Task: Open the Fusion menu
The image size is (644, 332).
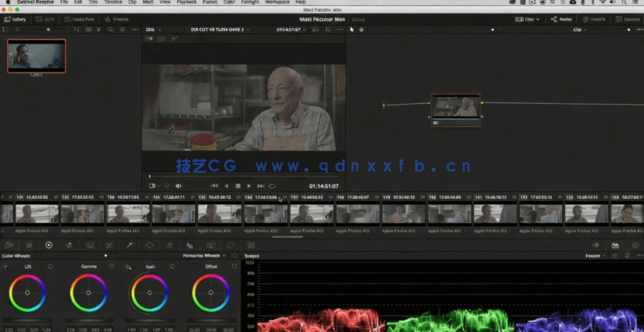Action: 210,2
